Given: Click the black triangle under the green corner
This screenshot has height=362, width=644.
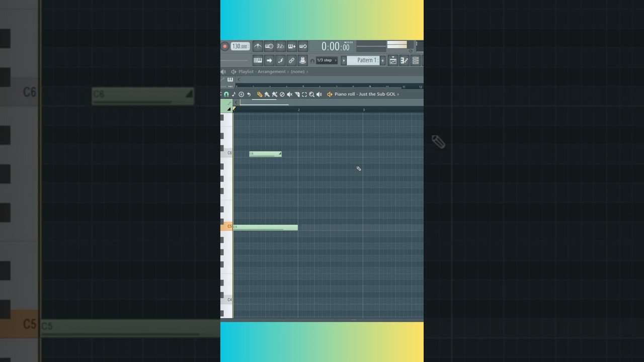Looking at the screenshot, I should tap(228, 109).
